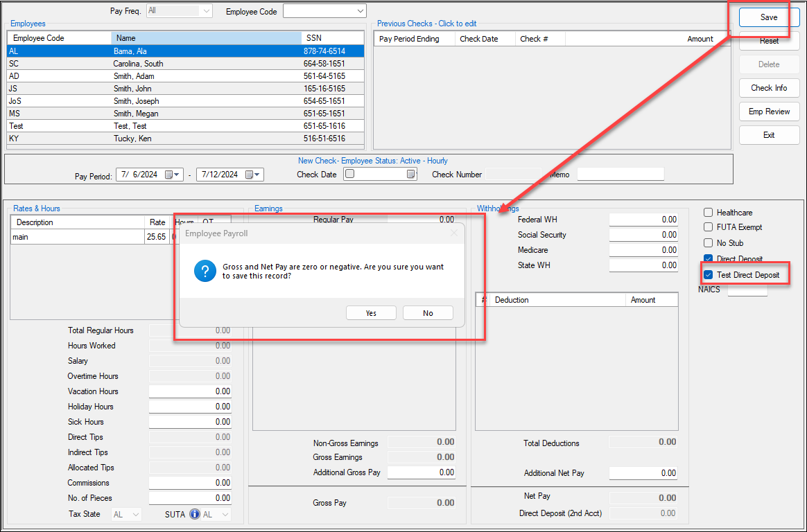The image size is (807, 532).
Task: Open the Emp Review screen
Action: click(x=768, y=111)
